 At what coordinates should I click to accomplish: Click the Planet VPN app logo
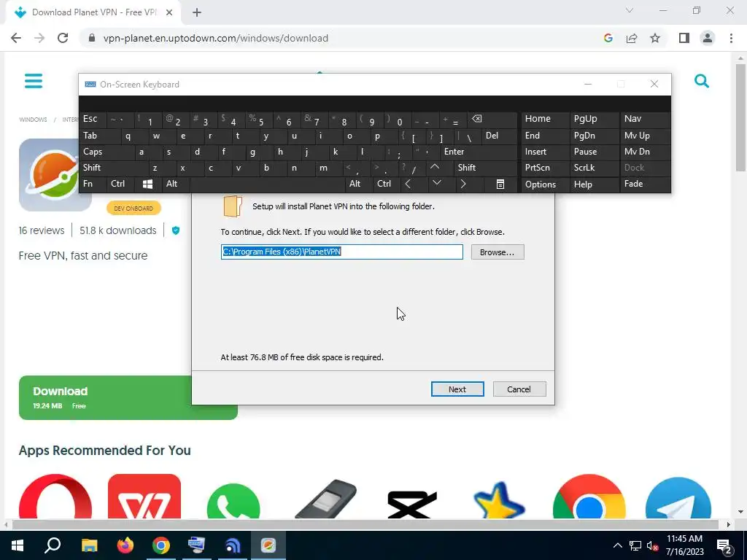49,175
